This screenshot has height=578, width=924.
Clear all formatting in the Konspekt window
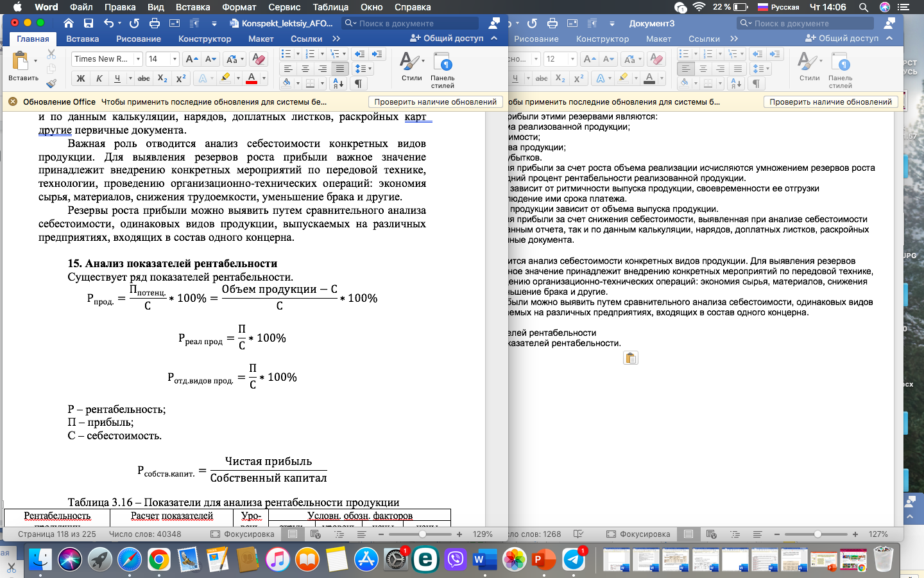(x=259, y=59)
